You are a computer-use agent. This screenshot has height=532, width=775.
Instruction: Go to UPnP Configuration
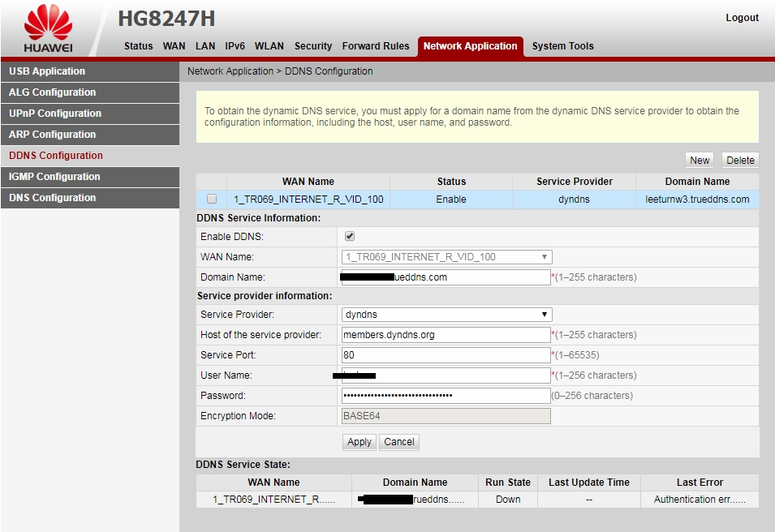90,114
